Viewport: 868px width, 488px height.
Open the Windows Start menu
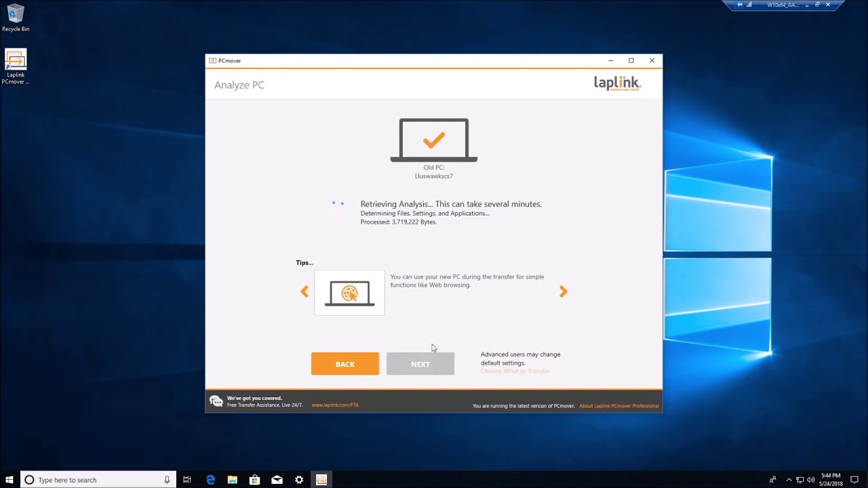pyautogui.click(x=9, y=480)
